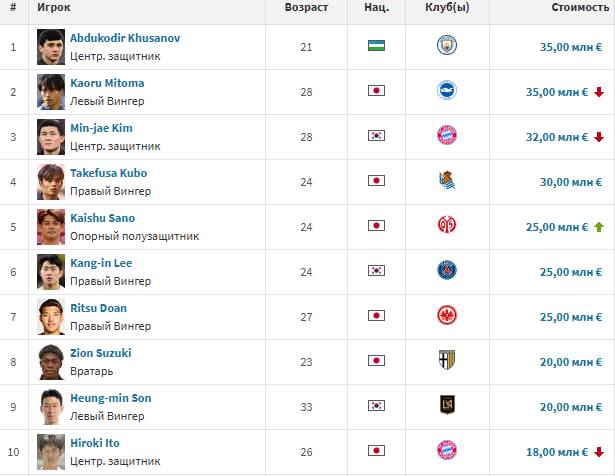
Task: Open Takefusa Kubo's player profile link
Action: (108, 173)
